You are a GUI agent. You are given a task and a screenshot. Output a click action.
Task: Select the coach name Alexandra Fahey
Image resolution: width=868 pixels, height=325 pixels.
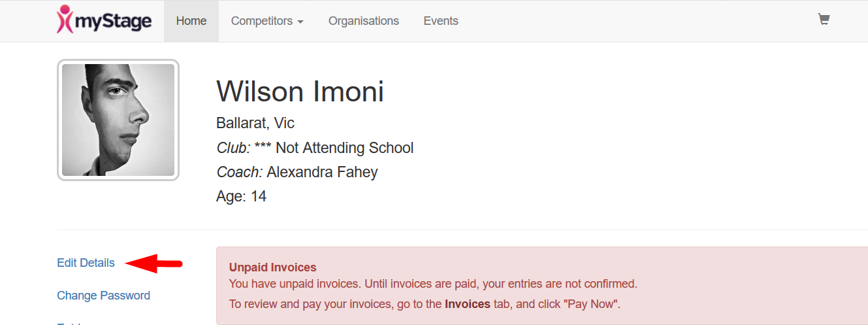tap(323, 173)
